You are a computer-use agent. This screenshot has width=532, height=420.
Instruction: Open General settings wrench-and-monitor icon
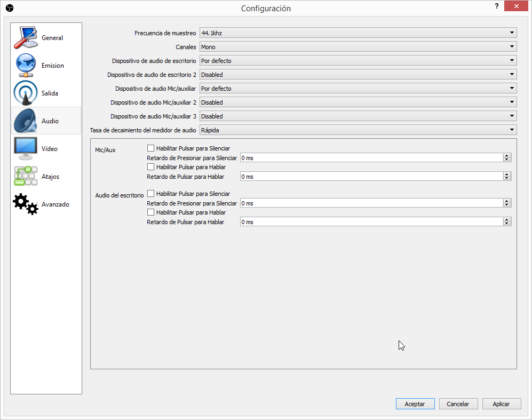point(26,38)
